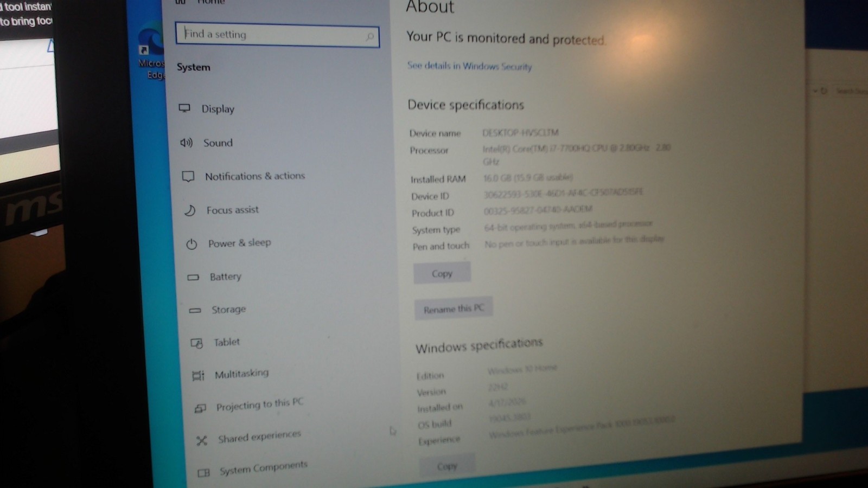The height and width of the screenshot is (488, 868).
Task: Click the Shared experiences icon
Action: click(202, 440)
